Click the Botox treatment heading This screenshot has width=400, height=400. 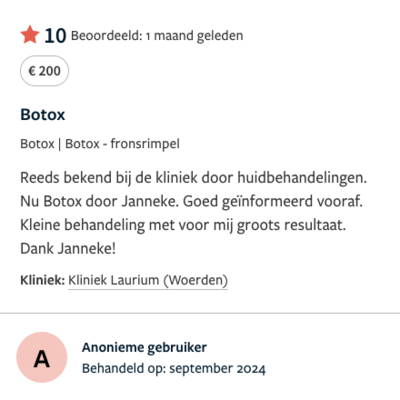click(x=43, y=115)
